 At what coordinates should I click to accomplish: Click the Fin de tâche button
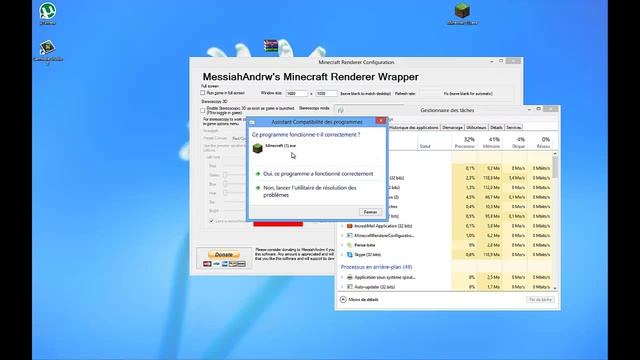[x=540, y=300]
